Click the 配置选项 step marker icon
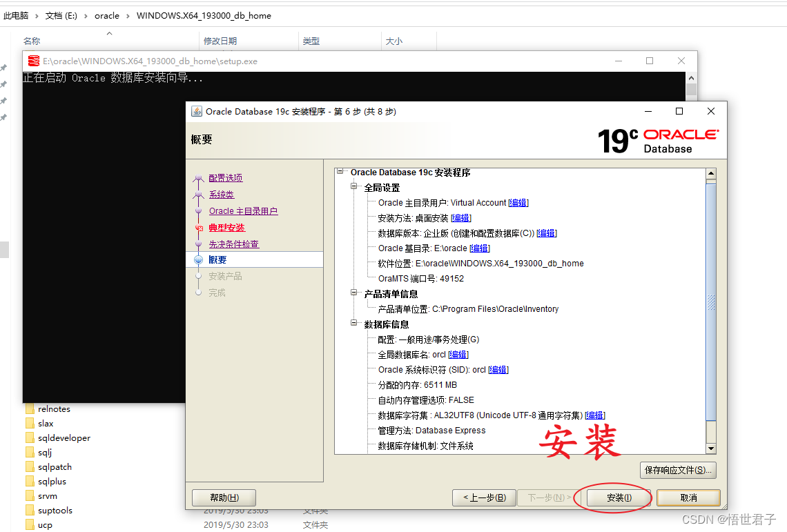 198,178
